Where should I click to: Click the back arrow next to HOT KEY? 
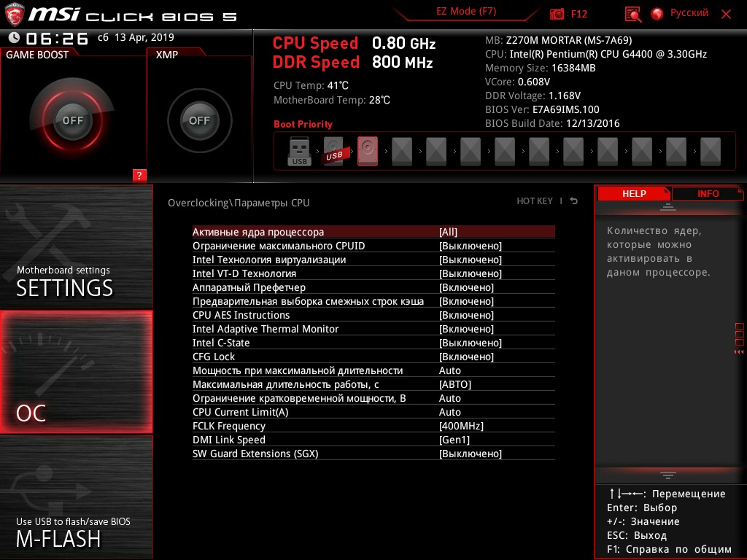pyautogui.click(x=574, y=201)
